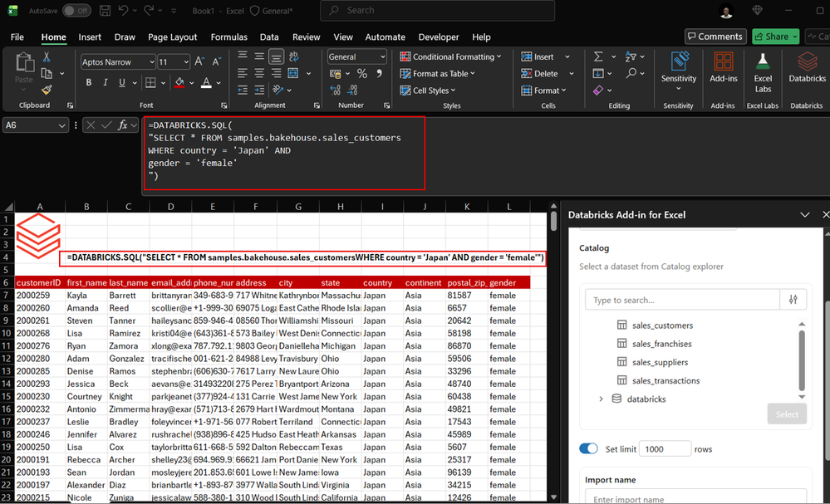This screenshot has height=504, width=830.
Task: Click the Cut scissors icon
Action: pos(47,56)
